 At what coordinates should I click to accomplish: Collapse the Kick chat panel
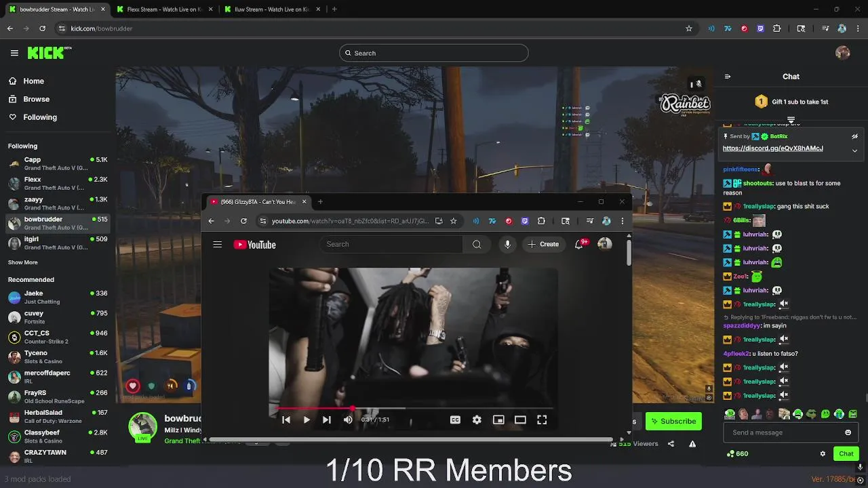[x=728, y=77]
